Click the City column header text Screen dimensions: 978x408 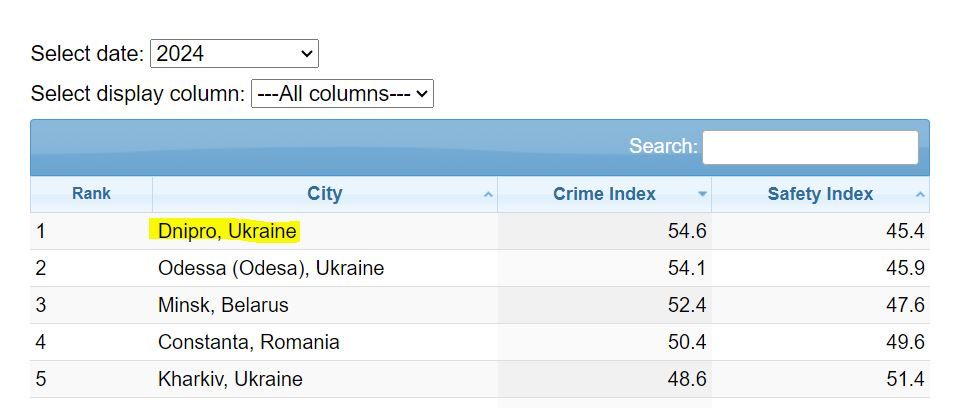[x=324, y=194]
